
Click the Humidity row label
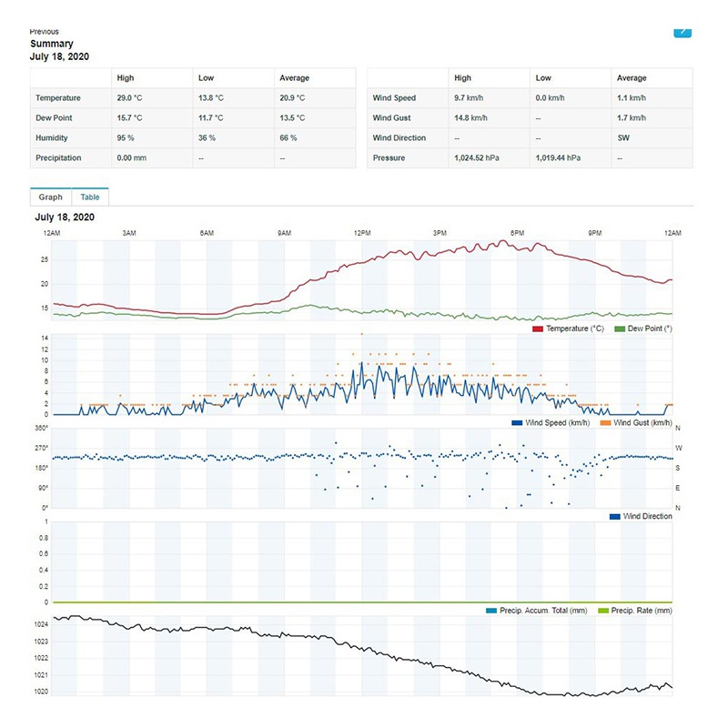[52, 138]
